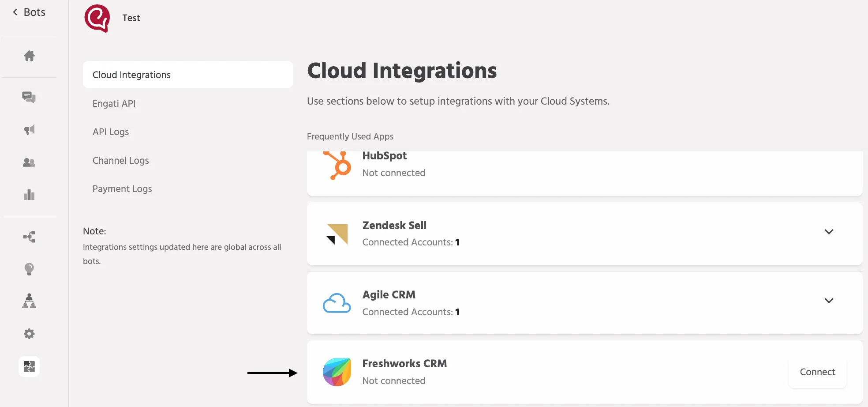Click the Cloud Integrations page heading
Screen dimensions: 868x407
pos(402,71)
